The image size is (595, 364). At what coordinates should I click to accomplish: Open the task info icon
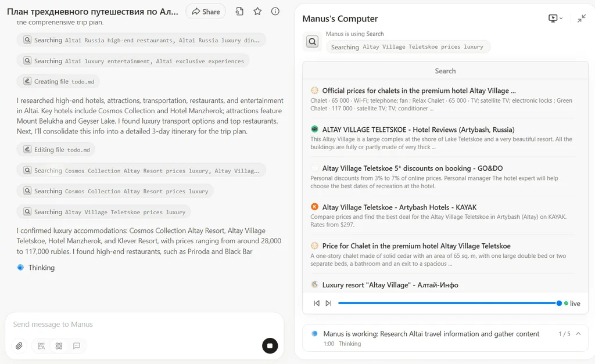[275, 12]
